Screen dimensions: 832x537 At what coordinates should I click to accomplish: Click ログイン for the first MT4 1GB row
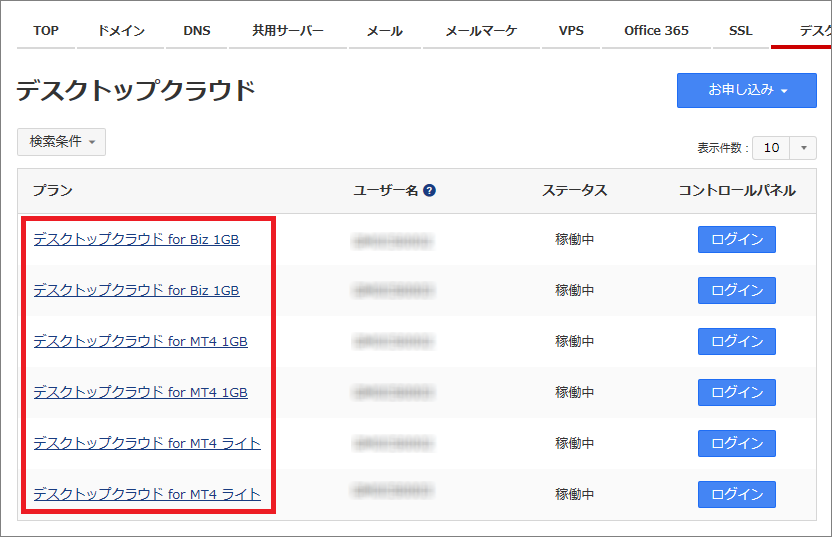736,341
